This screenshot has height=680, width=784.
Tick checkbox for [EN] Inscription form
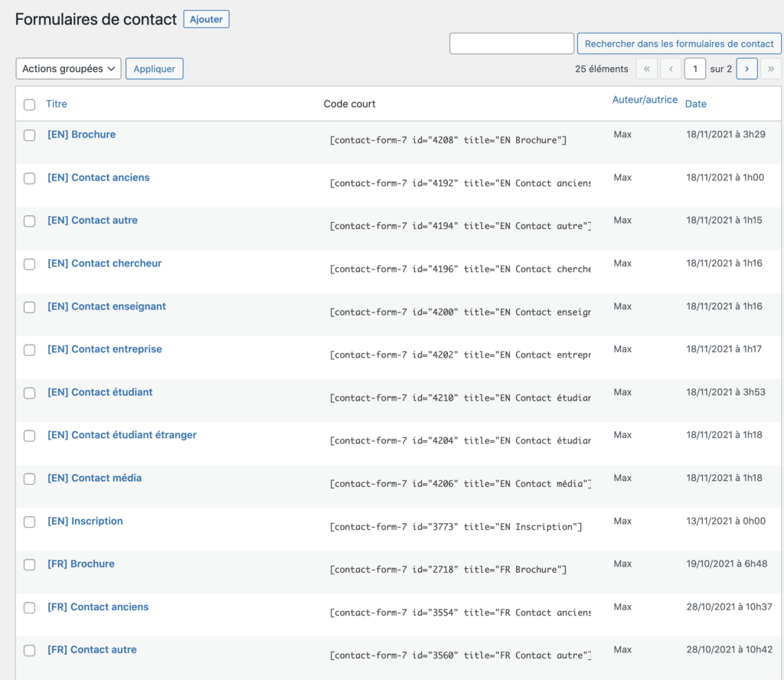tap(29, 522)
